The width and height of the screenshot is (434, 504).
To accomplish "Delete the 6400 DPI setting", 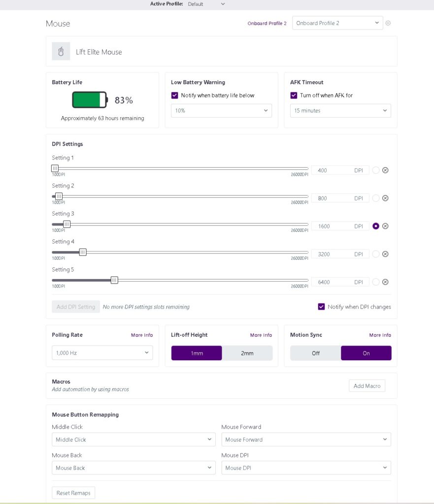I will pyautogui.click(x=385, y=282).
